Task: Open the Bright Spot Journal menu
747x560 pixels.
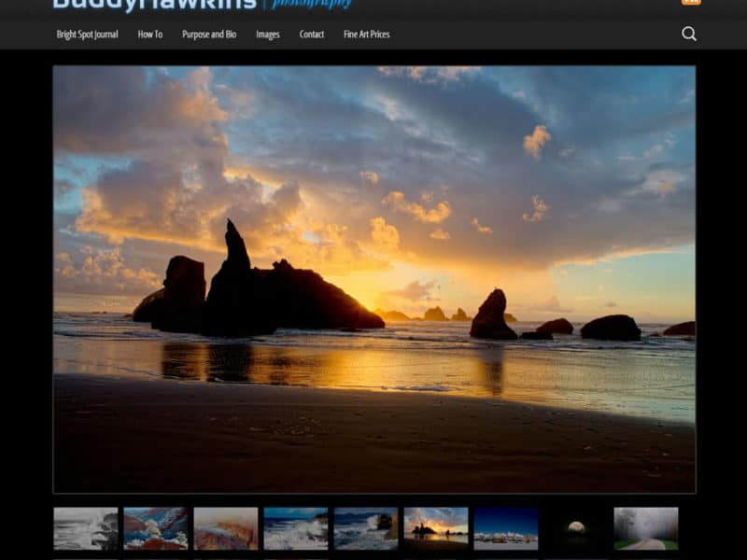Action: 87,35
